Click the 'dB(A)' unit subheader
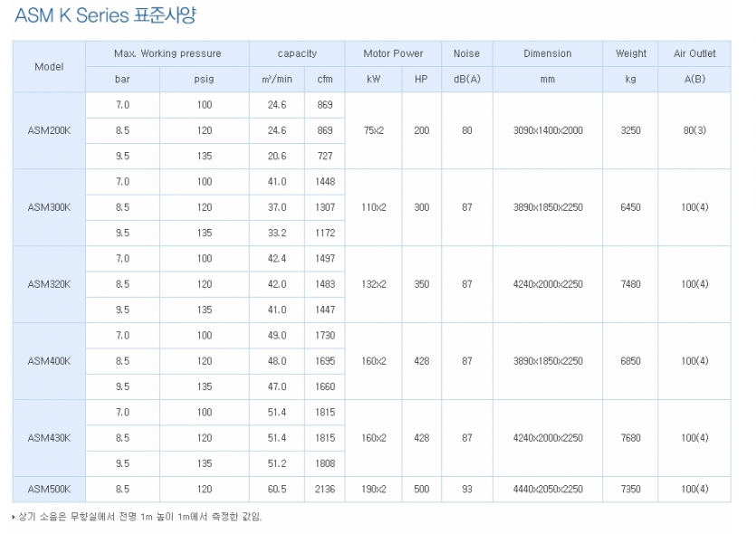The image size is (756, 534). (x=466, y=79)
